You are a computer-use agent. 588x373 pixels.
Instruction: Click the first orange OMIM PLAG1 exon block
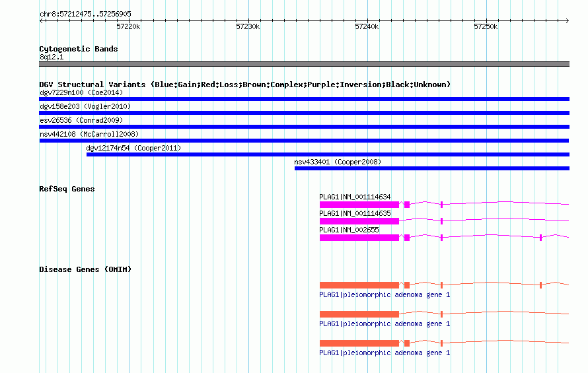(x=359, y=285)
